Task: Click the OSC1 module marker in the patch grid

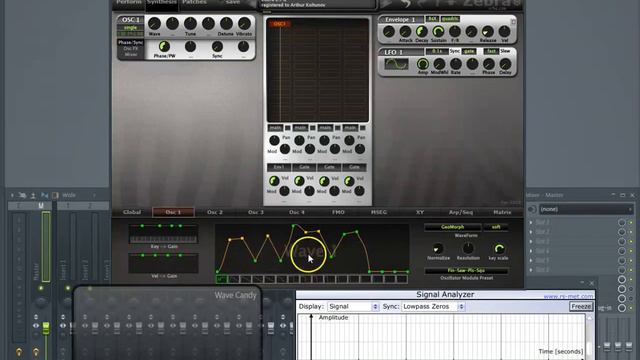Action: click(x=279, y=24)
